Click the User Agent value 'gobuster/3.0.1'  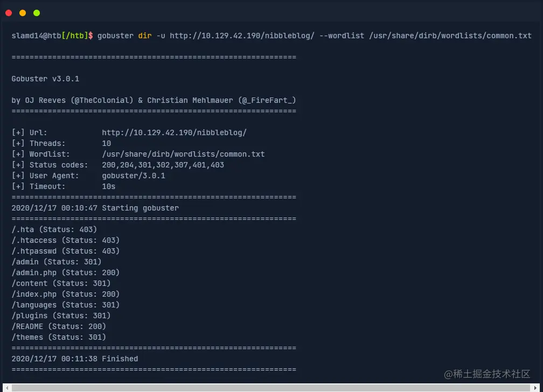(x=134, y=176)
